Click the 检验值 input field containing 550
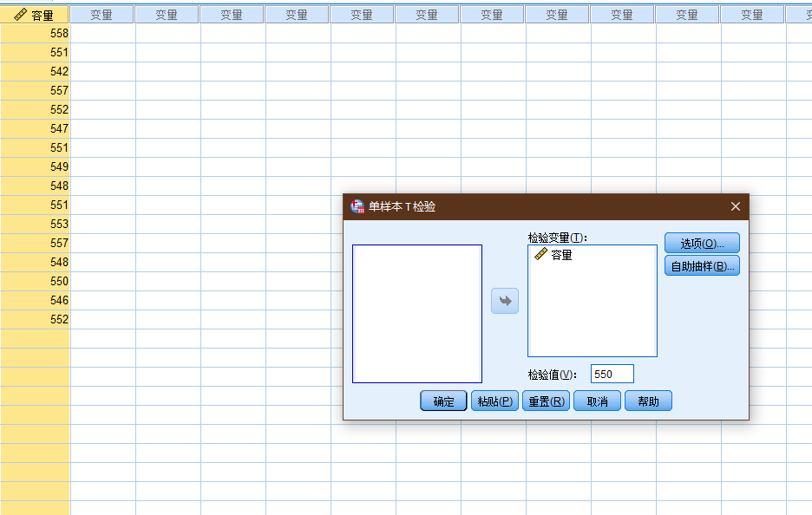 612,374
